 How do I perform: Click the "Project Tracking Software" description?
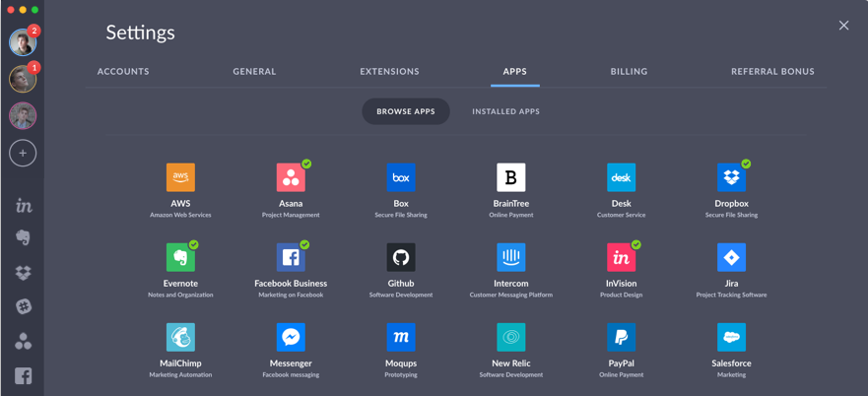click(x=731, y=296)
